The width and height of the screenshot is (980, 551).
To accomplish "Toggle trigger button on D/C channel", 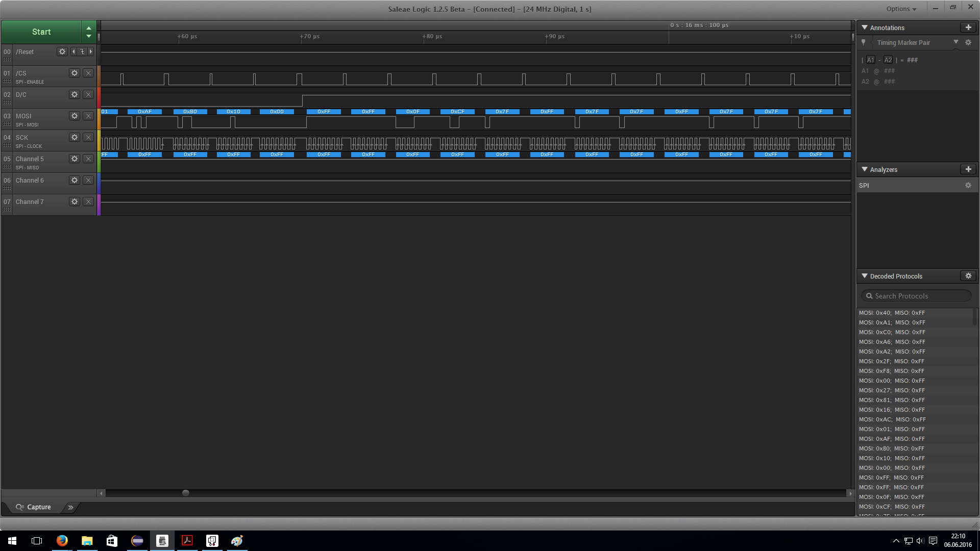I will pos(88,94).
